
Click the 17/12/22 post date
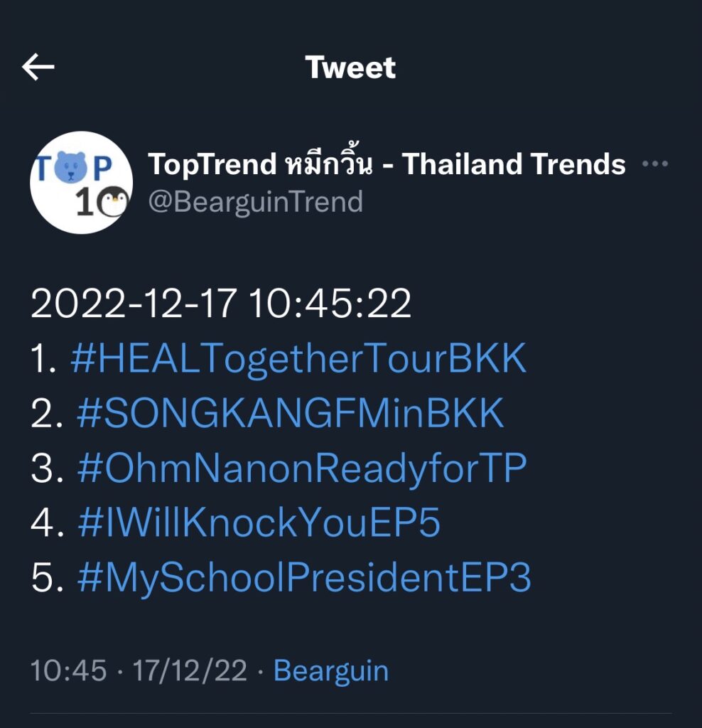point(189,670)
